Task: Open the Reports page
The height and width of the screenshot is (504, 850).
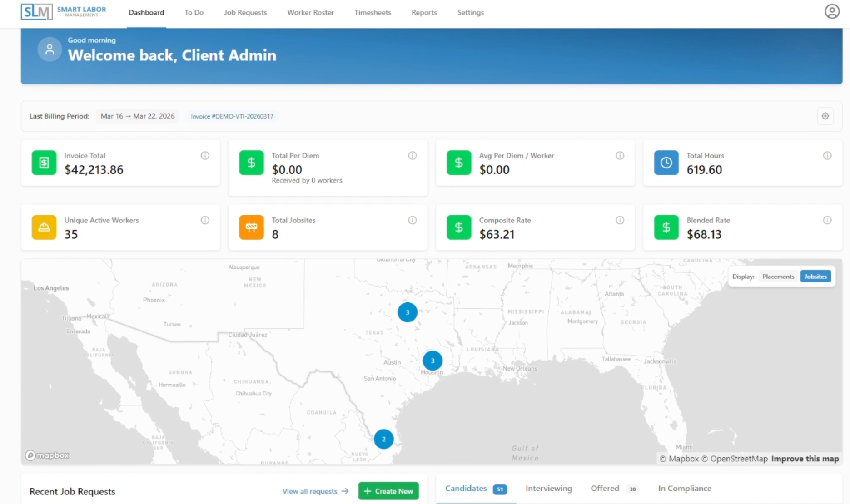Action: tap(424, 12)
